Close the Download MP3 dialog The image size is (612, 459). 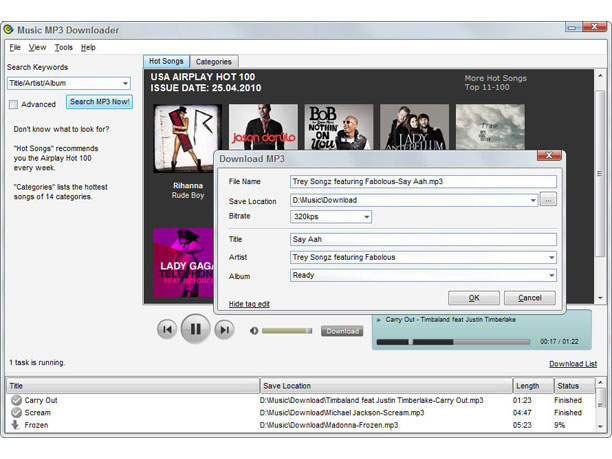pos(549,155)
